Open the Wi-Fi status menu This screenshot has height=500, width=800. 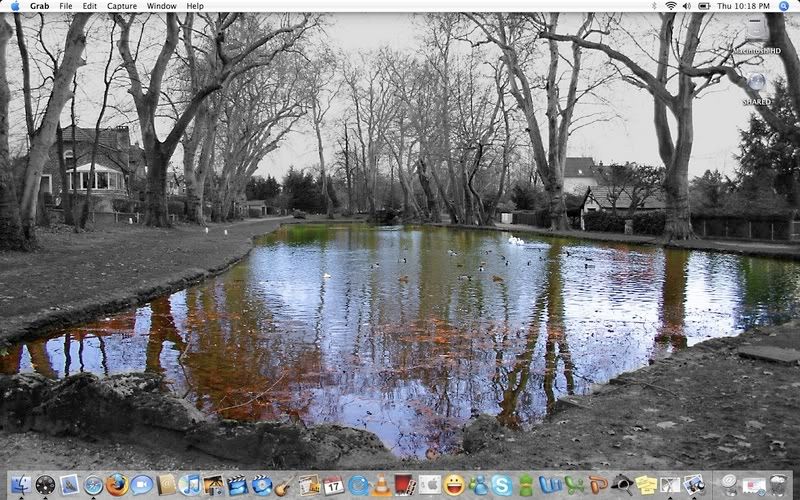tap(670, 6)
